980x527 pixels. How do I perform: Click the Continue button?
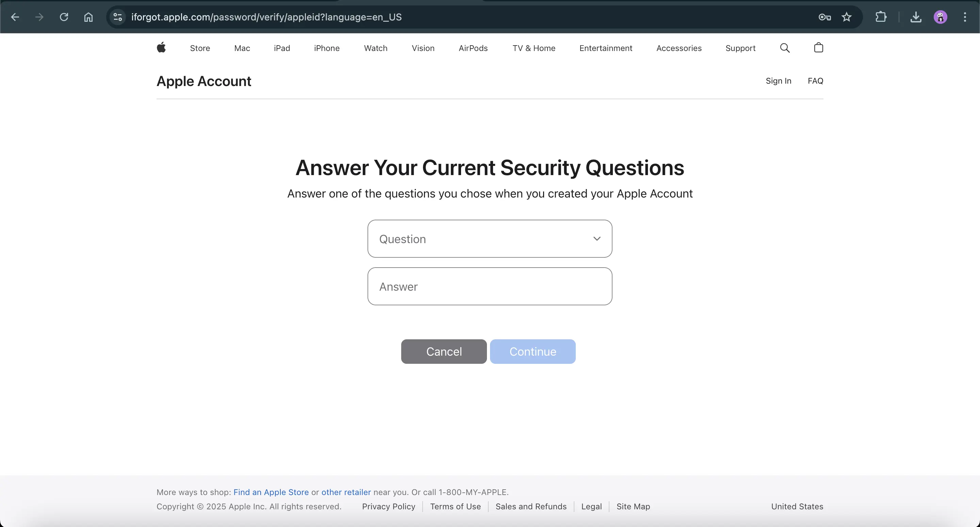[533, 351]
